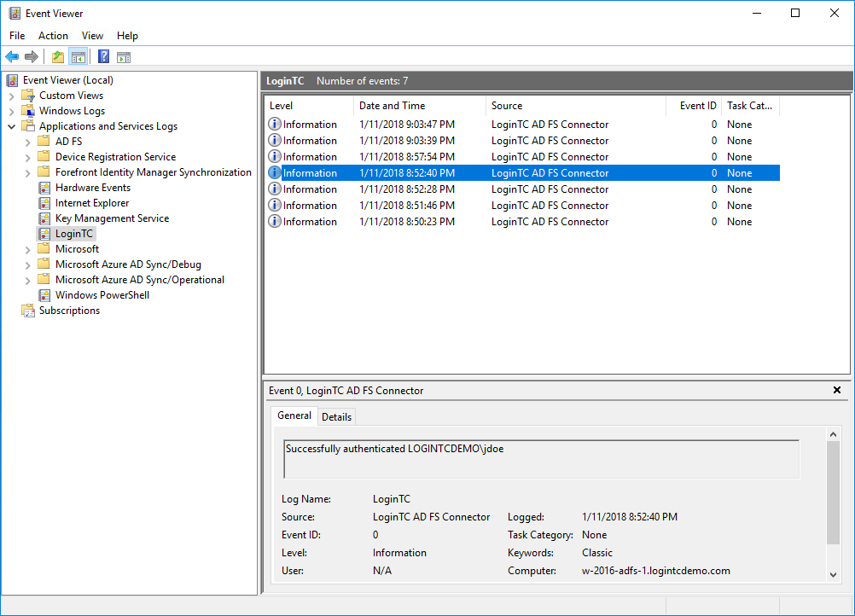Click the preview pane vertical scrollbar thumb
This screenshot has height=616, width=855.
coord(833,493)
